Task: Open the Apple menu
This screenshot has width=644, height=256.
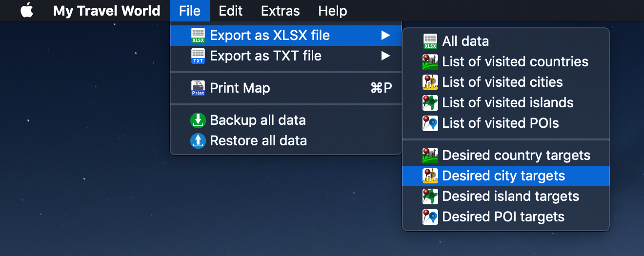Action: point(27,10)
